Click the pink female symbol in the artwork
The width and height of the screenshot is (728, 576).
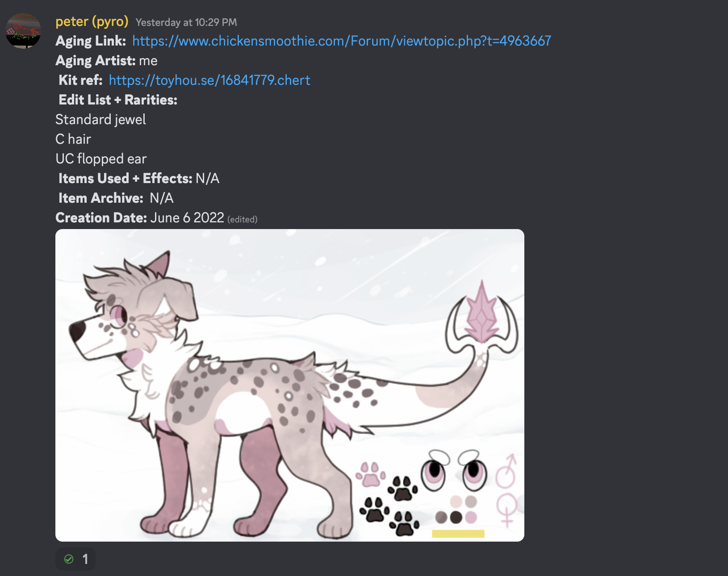pos(506,510)
